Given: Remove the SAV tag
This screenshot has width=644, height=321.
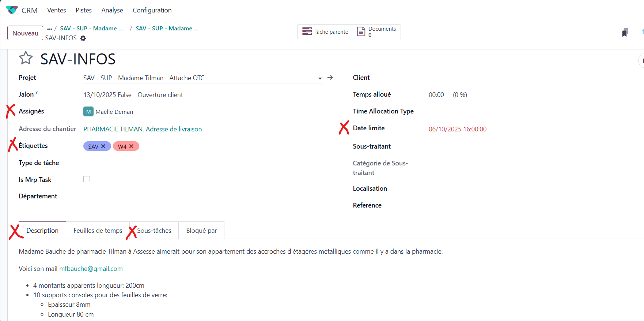Looking at the screenshot, I should pyautogui.click(x=103, y=146).
